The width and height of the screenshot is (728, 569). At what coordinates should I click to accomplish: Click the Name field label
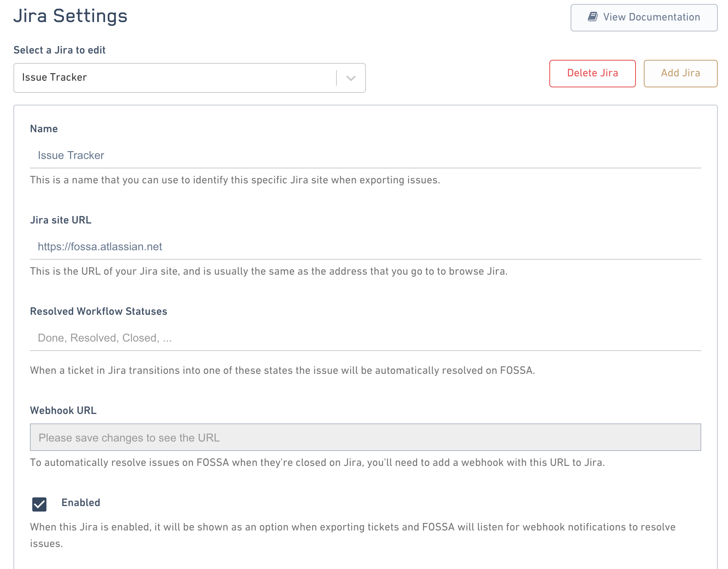coord(44,129)
